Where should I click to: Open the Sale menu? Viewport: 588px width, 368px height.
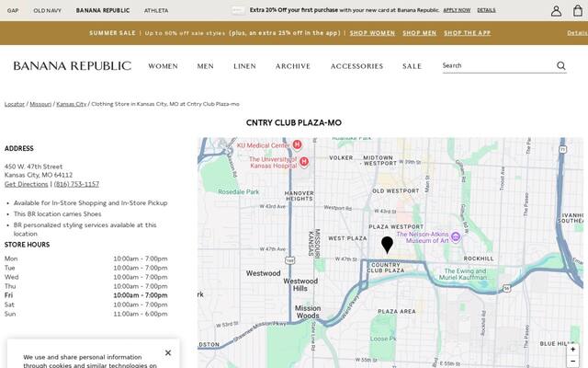(x=413, y=66)
